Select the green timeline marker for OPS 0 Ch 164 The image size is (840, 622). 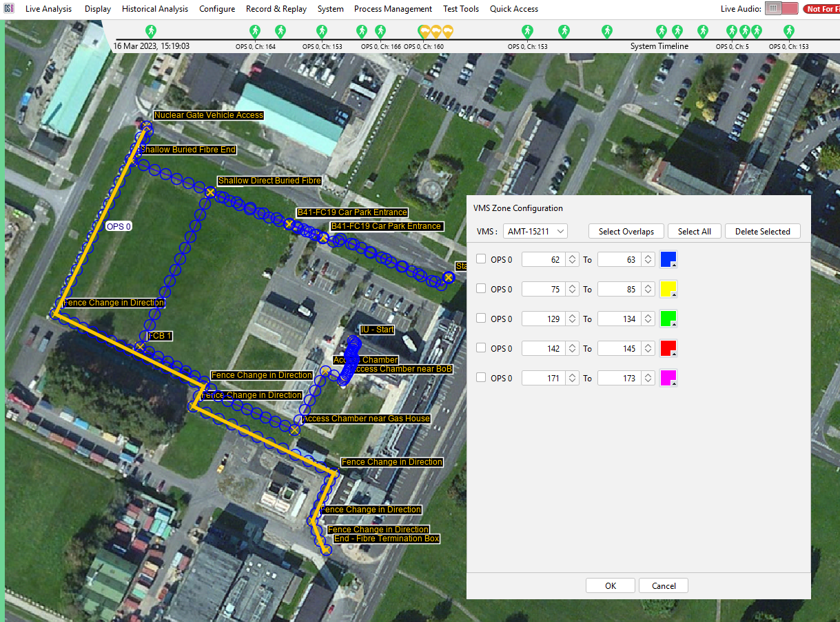click(x=255, y=32)
